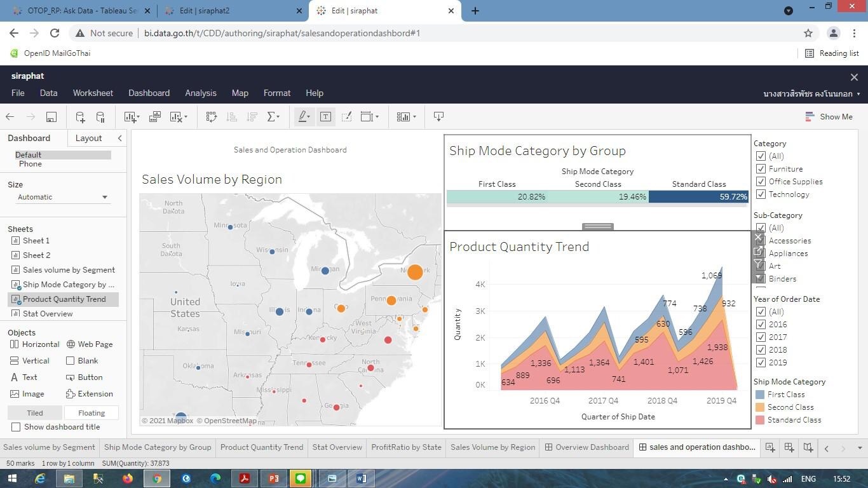Click the Save icon in the toolbar
Image resolution: width=868 pixels, height=488 pixels.
(x=51, y=117)
